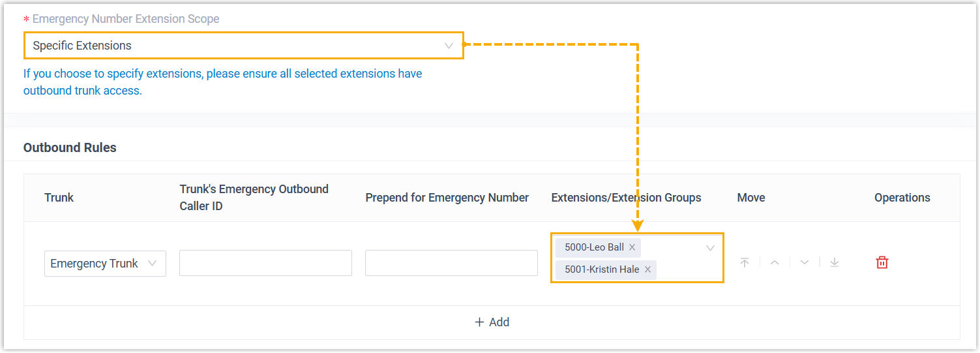The image size is (980, 353).
Task: Select the 5001-Kristin Hale tag label
Action: 602,269
